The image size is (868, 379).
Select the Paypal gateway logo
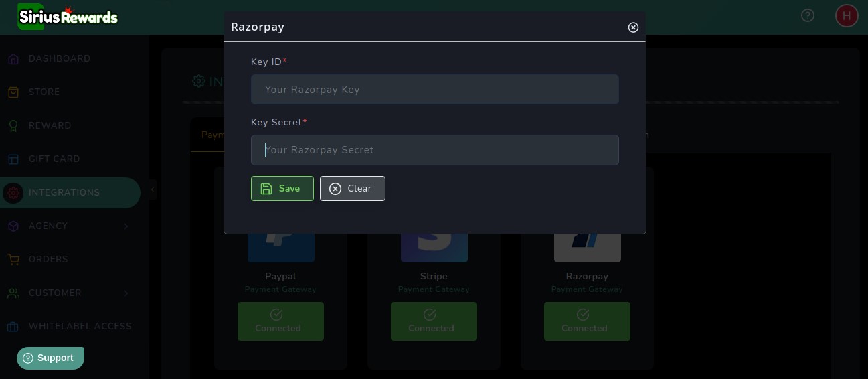281,248
